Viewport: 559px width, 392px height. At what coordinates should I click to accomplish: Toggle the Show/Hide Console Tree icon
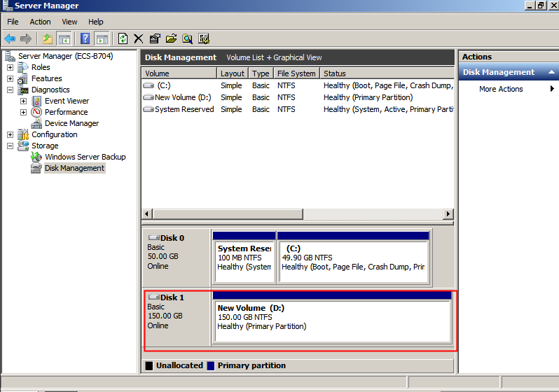coord(64,38)
